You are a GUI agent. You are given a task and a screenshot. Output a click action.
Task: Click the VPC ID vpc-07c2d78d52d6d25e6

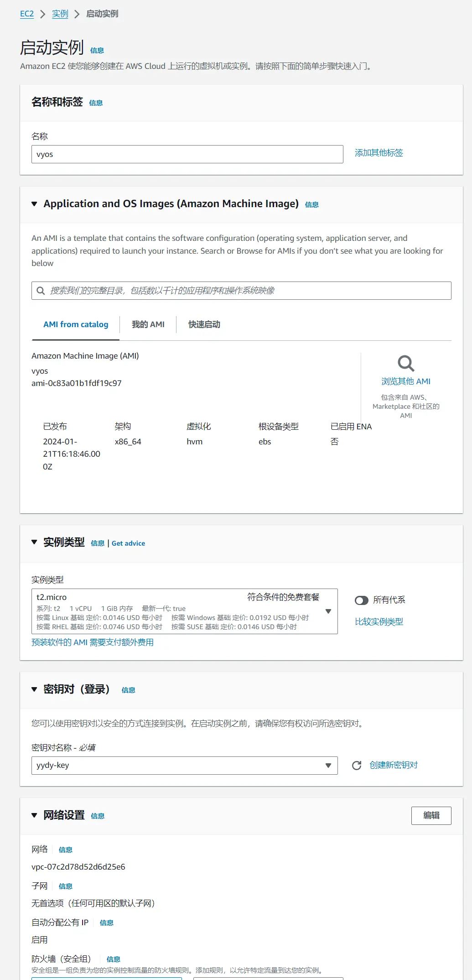point(78,867)
